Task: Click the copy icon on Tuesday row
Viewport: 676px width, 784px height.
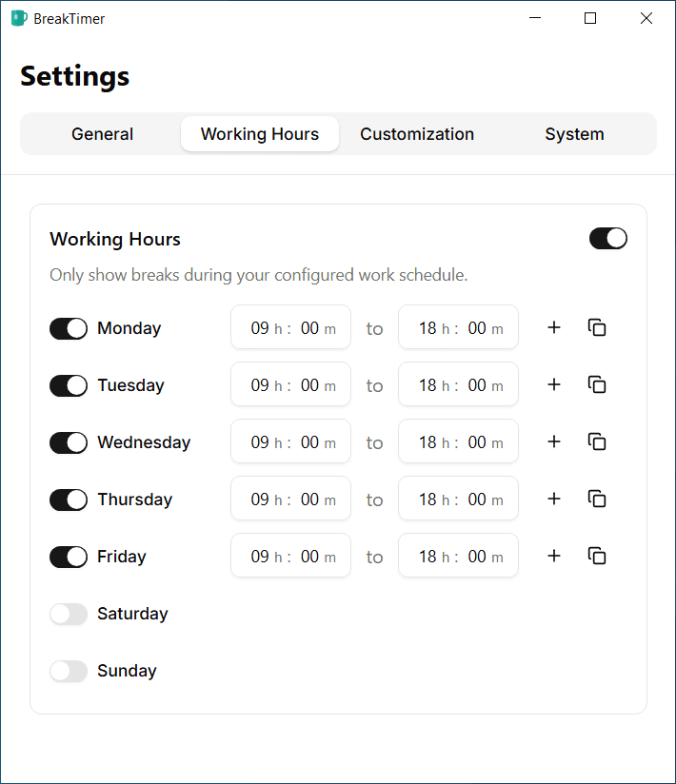Action: [597, 384]
